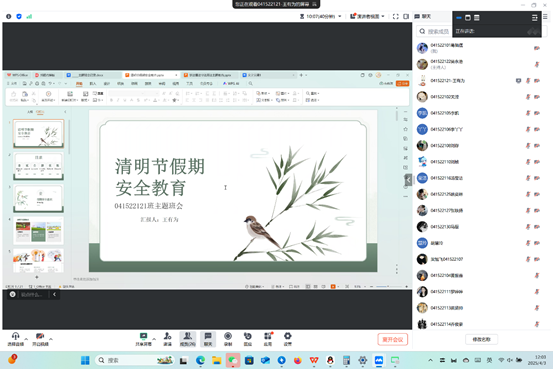Select slide 2 thumbnail in the shared WPS window
Image resolution: width=553 pixels, height=369 pixels.
point(38,165)
